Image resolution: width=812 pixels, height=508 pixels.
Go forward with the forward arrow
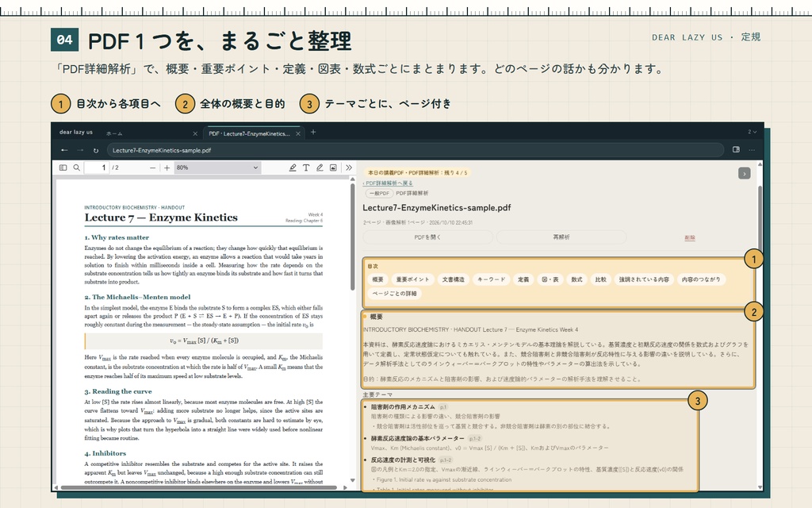[x=80, y=150]
